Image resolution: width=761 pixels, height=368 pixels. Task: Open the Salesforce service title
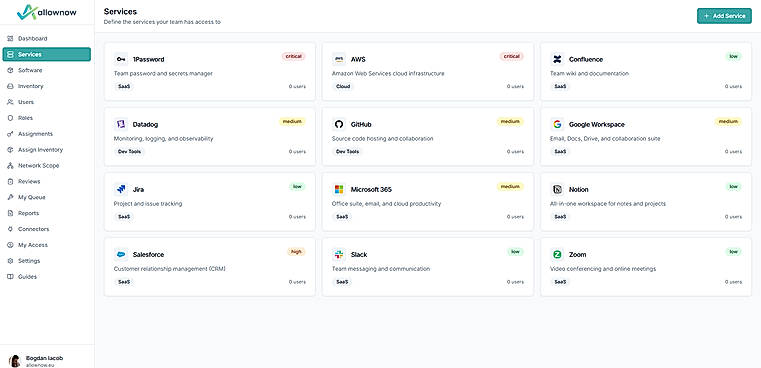pos(148,254)
